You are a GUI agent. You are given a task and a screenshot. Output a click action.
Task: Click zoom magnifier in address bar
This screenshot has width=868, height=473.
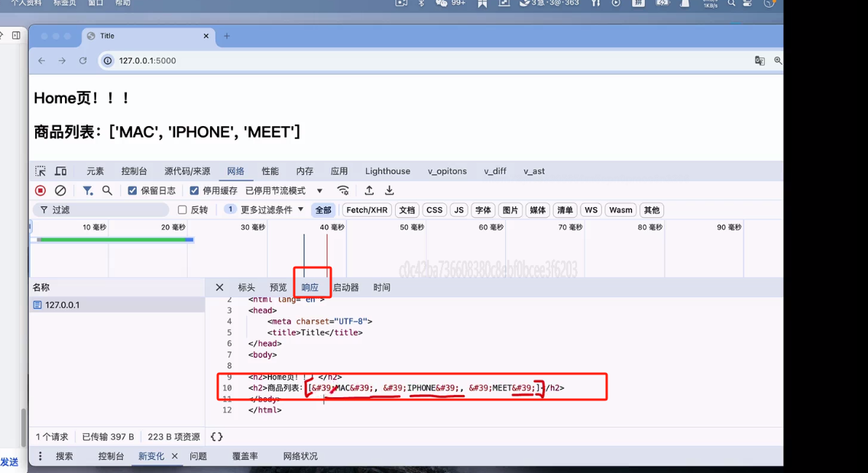click(x=778, y=61)
